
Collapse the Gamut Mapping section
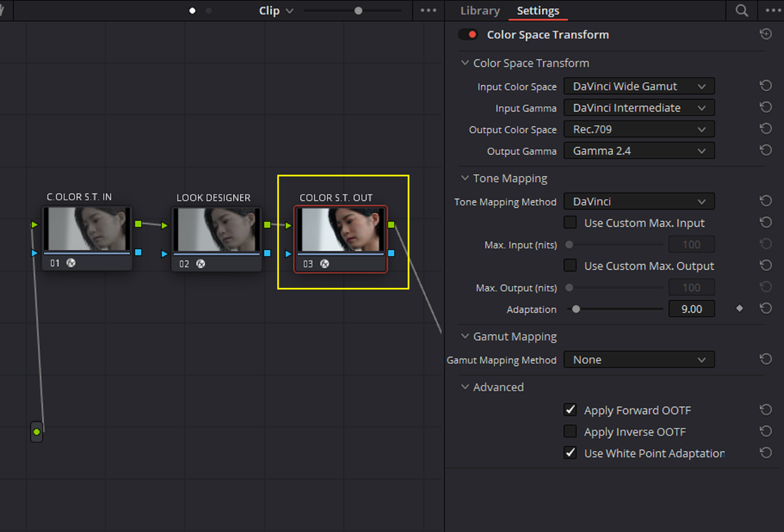coord(465,336)
